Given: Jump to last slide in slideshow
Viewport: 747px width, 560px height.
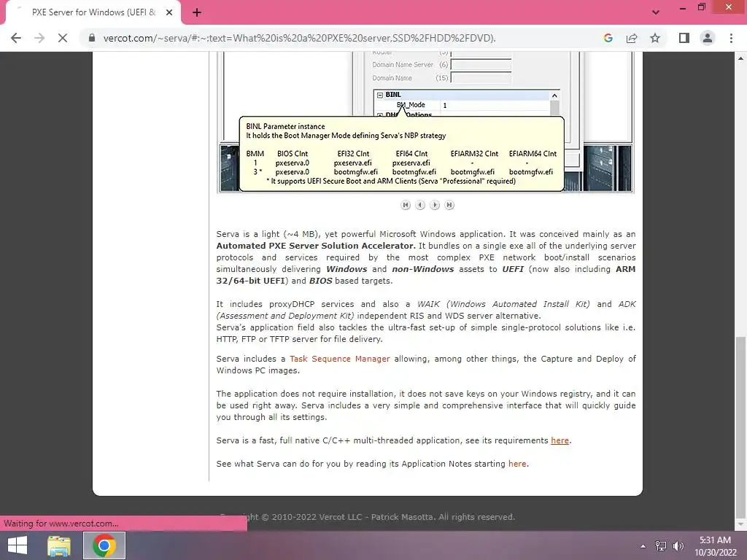Looking at the screenshot, I should click(x=449, y=205).
